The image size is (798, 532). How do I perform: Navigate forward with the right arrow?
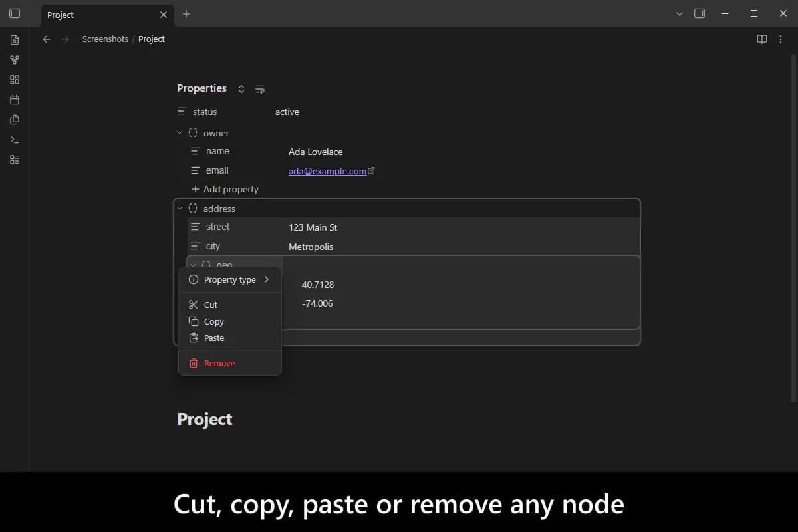65,39
